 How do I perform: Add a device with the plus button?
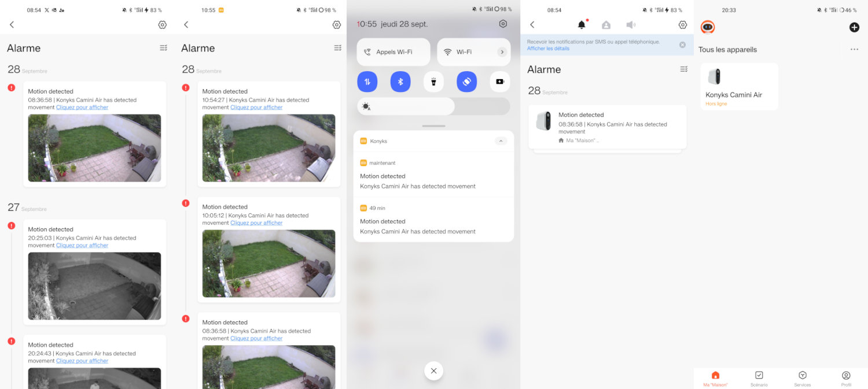854,27
